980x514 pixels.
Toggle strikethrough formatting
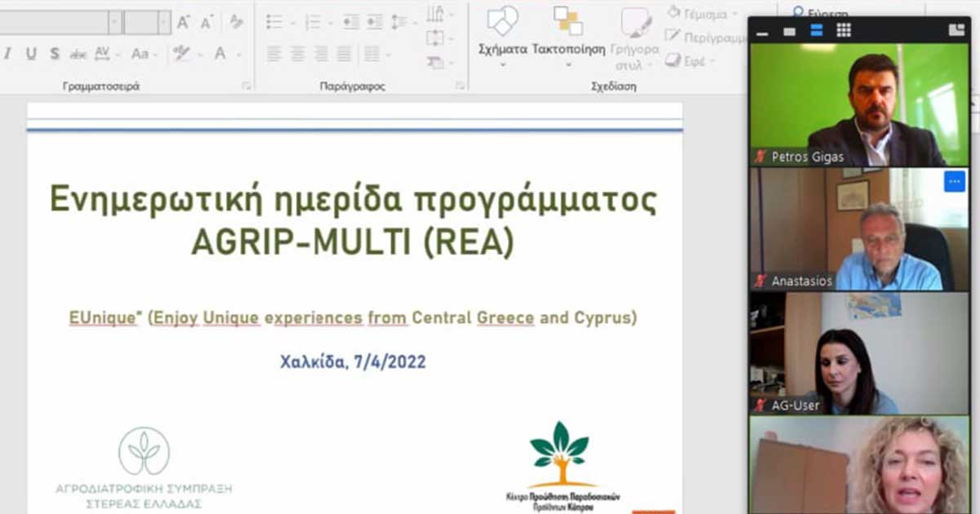78,54
